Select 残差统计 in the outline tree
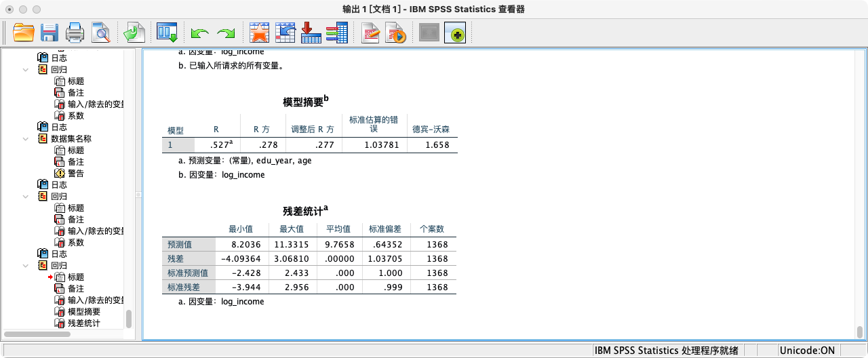This screenshot has width=868, height=358. click(84, 323)
